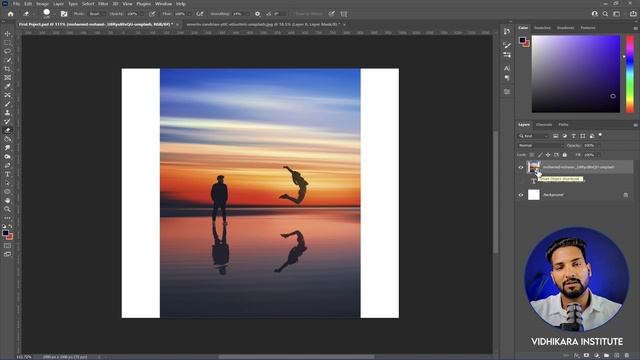Select the Horizontal Type tool
The image size is (640, 360).
[x=7, y=174]
